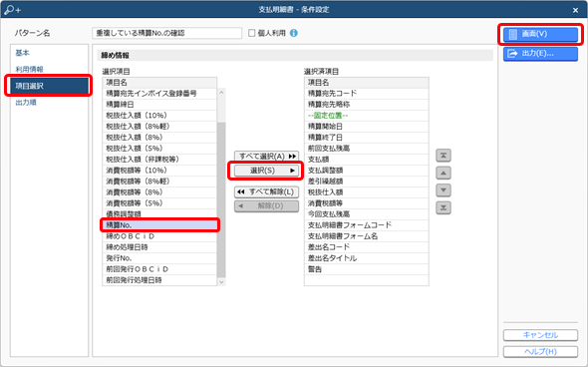Select 税抜仕入額（8%） in left list
588x367 pixels.
pyautogui.click(x=159, y=138)
